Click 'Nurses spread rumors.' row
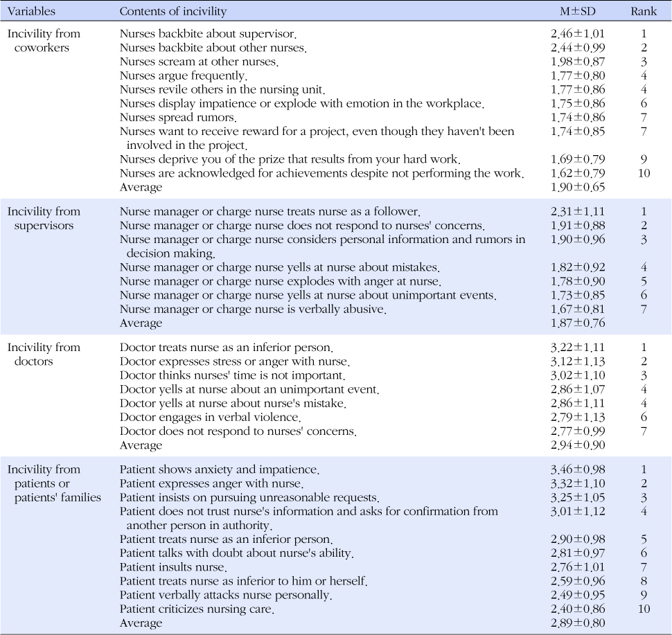 pos(178,118)
